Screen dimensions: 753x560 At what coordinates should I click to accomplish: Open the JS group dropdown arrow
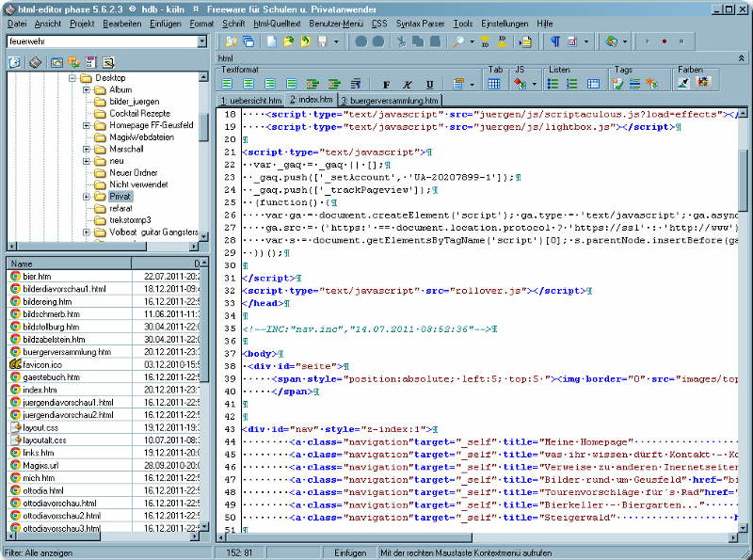(534, 85)
